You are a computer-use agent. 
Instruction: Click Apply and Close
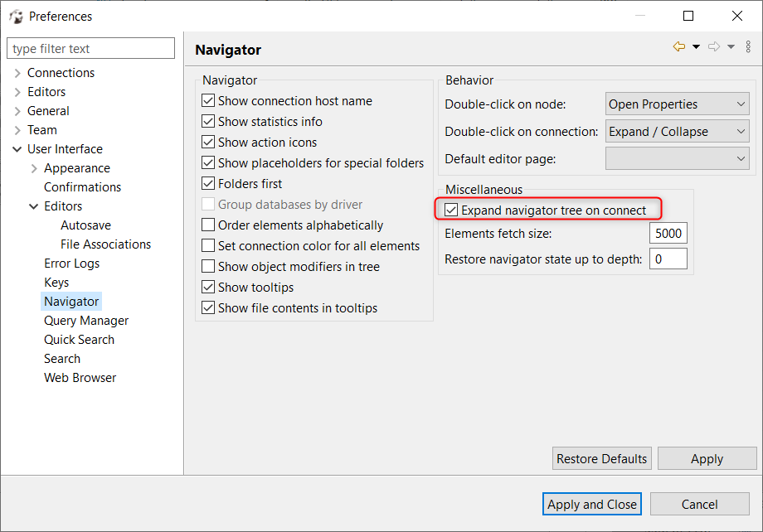click(591, 504)
